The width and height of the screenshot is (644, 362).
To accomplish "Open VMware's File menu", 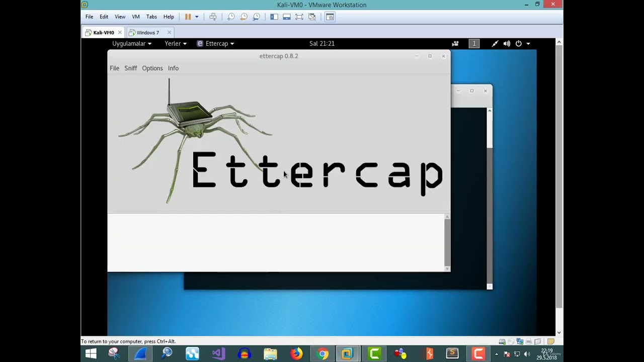I will click(x=89, y=17).
